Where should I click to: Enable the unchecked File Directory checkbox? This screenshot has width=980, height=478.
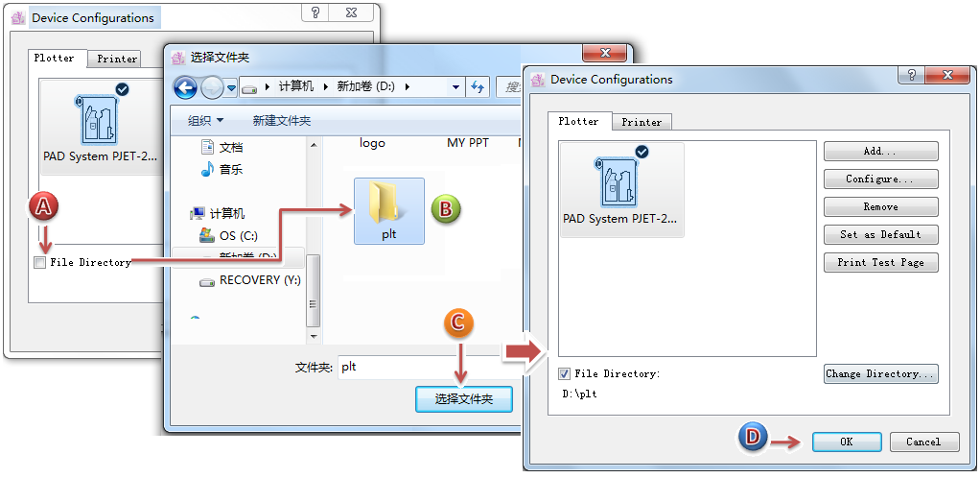click(39, 263)
